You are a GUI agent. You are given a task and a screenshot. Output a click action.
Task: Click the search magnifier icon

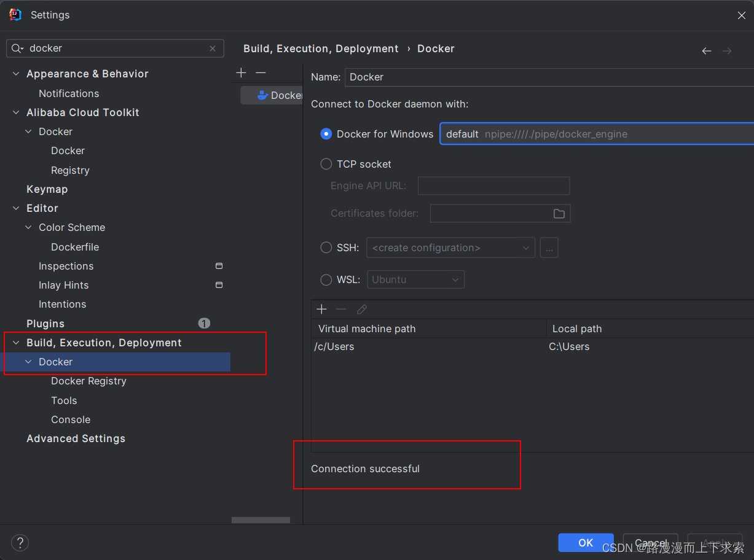pos(17,49)
